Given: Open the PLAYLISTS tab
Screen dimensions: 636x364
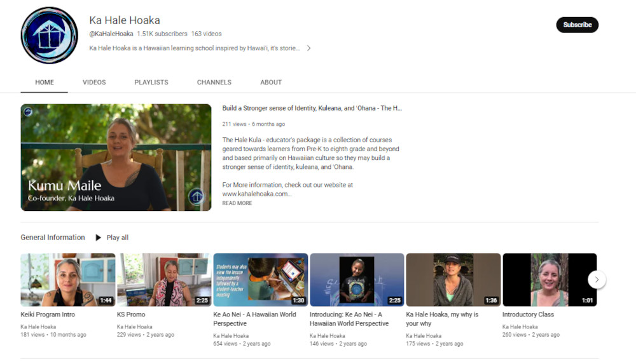Looking at the screenshot, I should 151,83.
